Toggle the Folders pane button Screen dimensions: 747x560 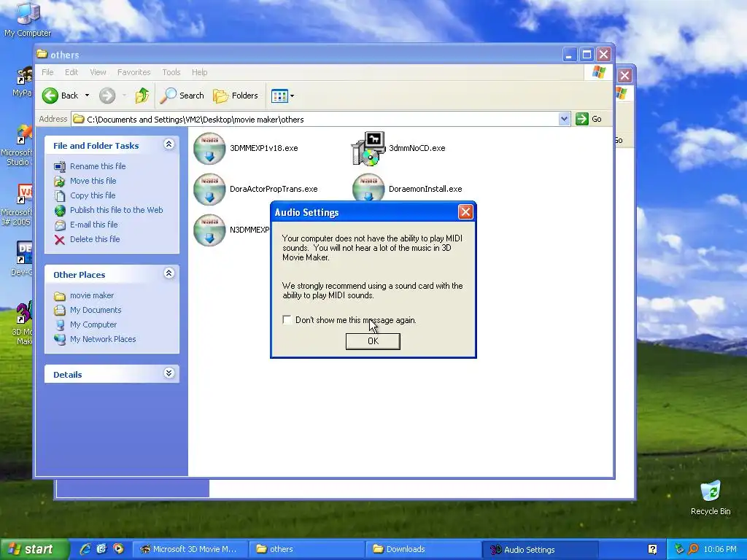click(x=236, y=96)
